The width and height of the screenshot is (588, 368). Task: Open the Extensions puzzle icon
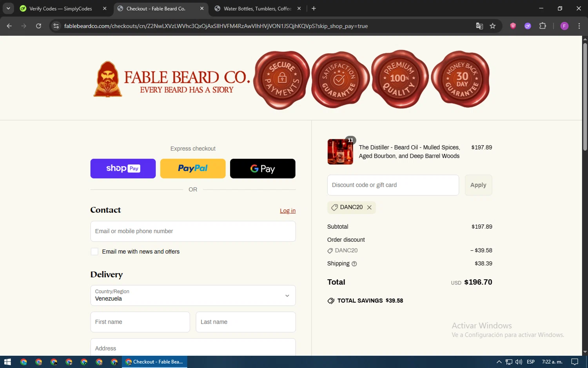click(543, 26)
